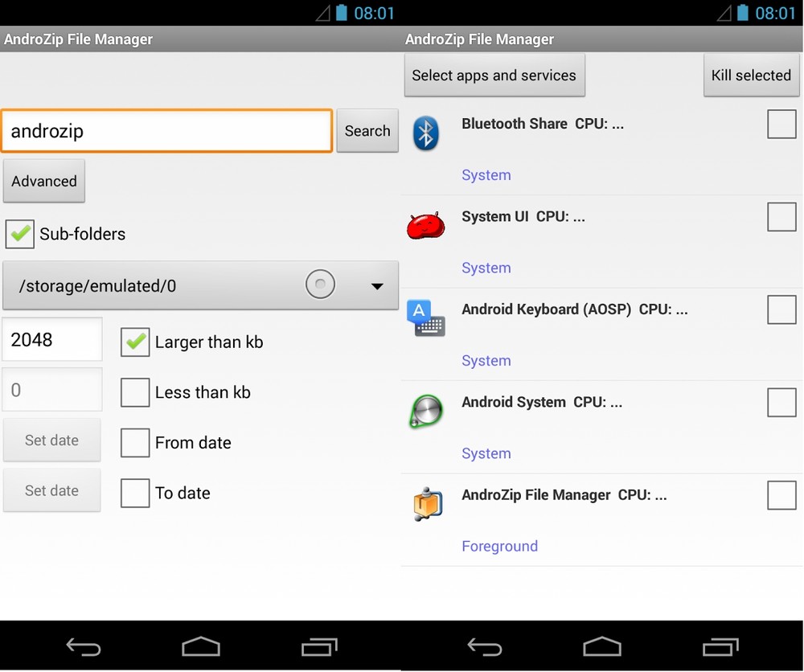Click the System UI CPU text
The image size is (804, 672).
point(523,216)
